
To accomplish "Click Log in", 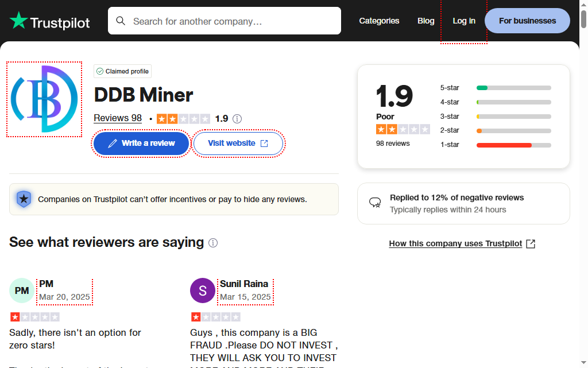I will point(464,21).
